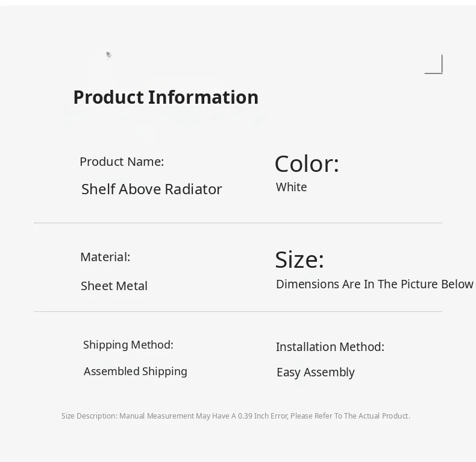Click the Shelf Above Radiator text
Viewport: 476px width, 462px height.
(x=152, y=189)
